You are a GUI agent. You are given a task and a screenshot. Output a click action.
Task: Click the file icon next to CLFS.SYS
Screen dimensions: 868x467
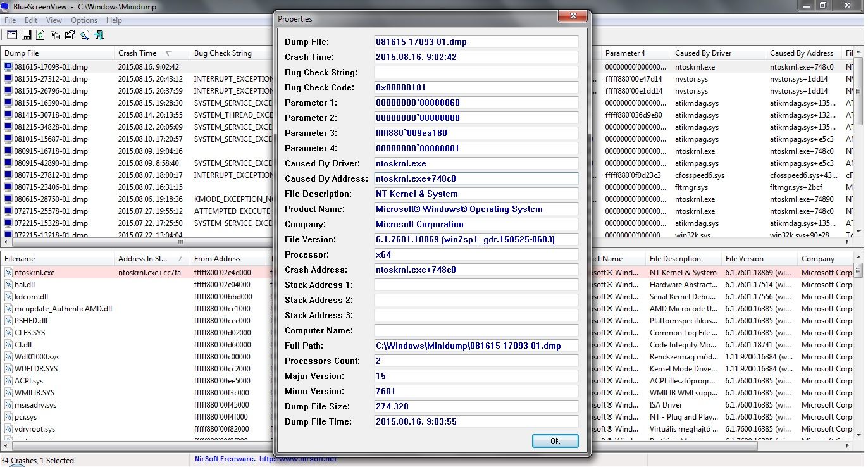8,333
